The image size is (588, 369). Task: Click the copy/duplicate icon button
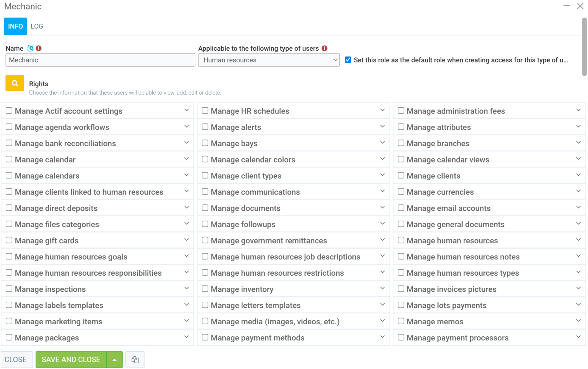(x=135, y=359)
